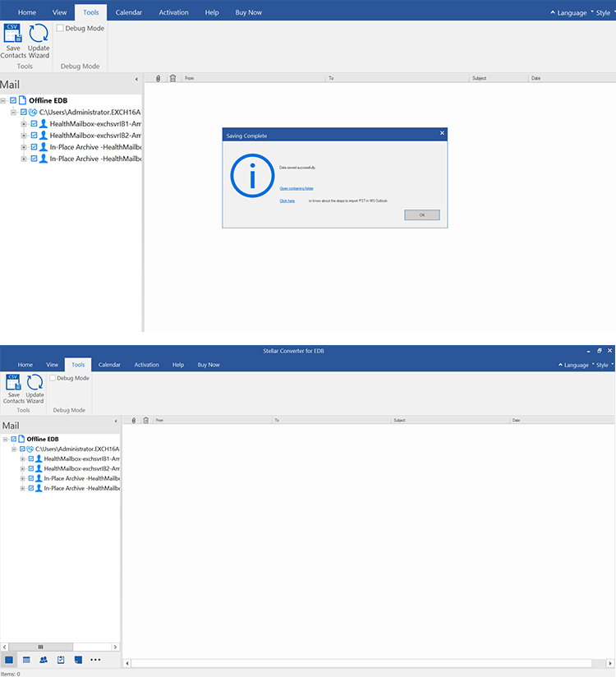Collapse Mail pane arrow in lower window

point(116,421)
